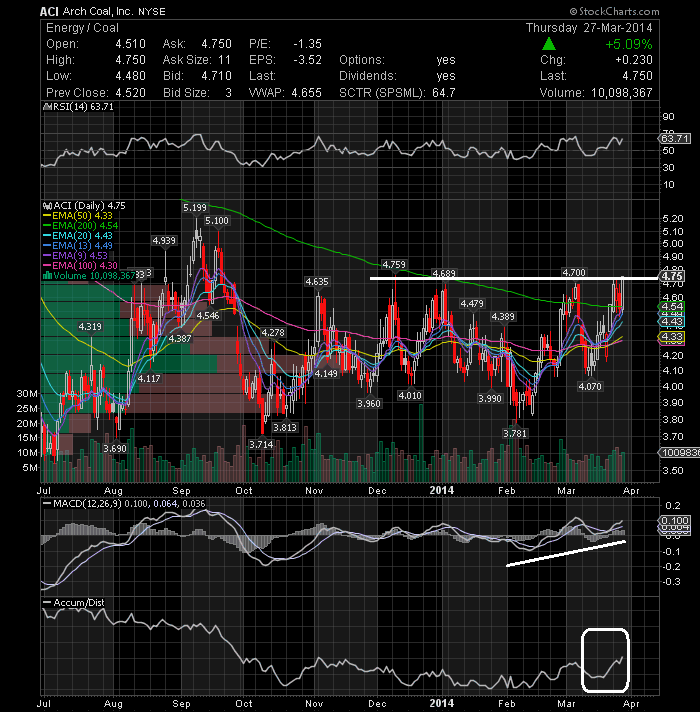
Task: Click the 3.813 low label
Action: pos(285,427)
